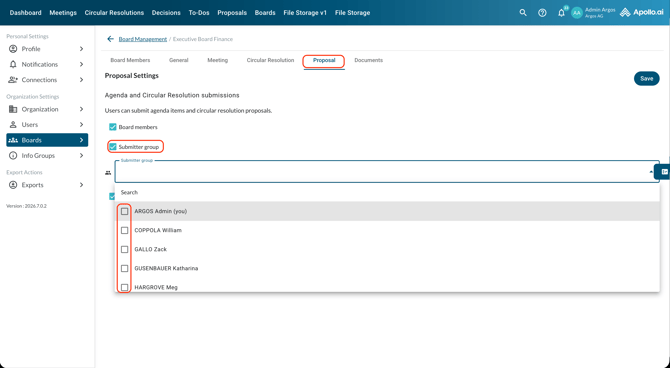Click the AA user avatar
670x368 pixels.
pos(577,13)
